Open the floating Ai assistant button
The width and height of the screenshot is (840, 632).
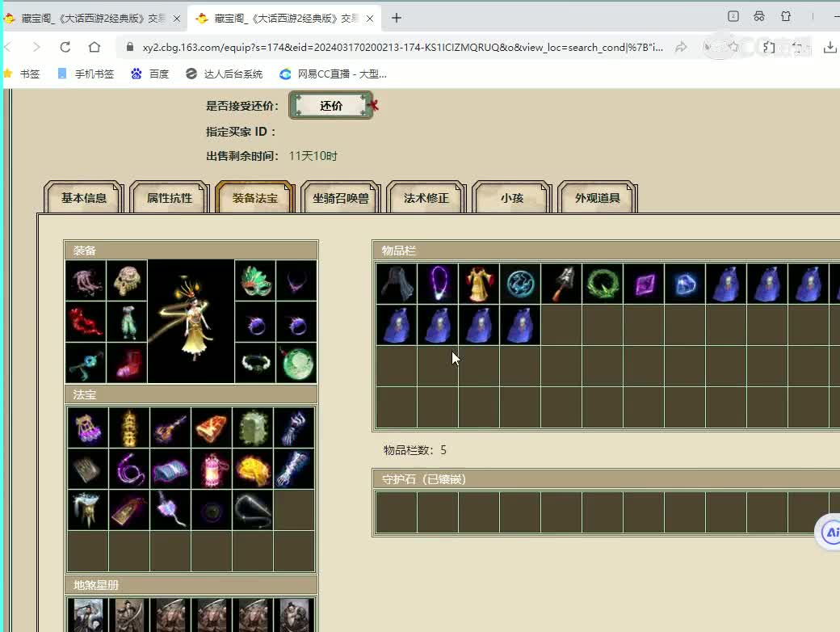[x=828, y=531]
